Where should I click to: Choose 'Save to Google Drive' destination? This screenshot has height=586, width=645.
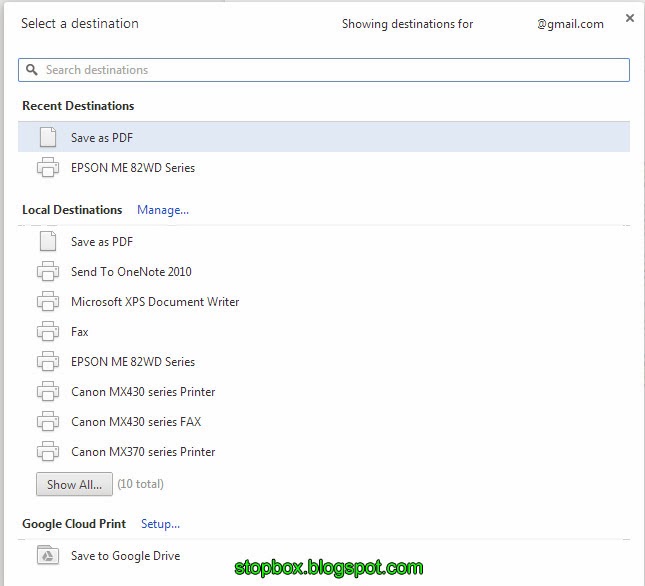pyautogui.click(x=324, y=556)
